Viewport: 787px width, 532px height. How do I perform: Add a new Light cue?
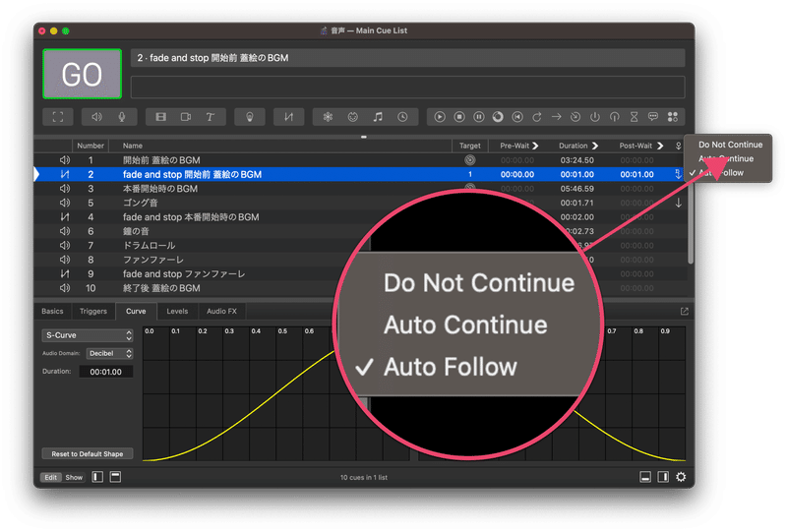pos(250,117)
